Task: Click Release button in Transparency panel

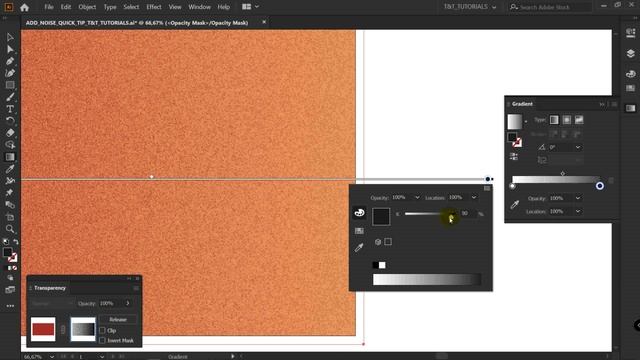Action: [x=118, y=320]
